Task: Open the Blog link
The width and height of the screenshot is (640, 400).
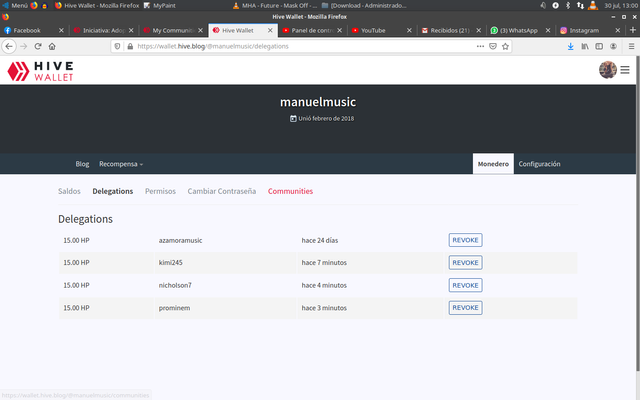Action: [82, 164]
